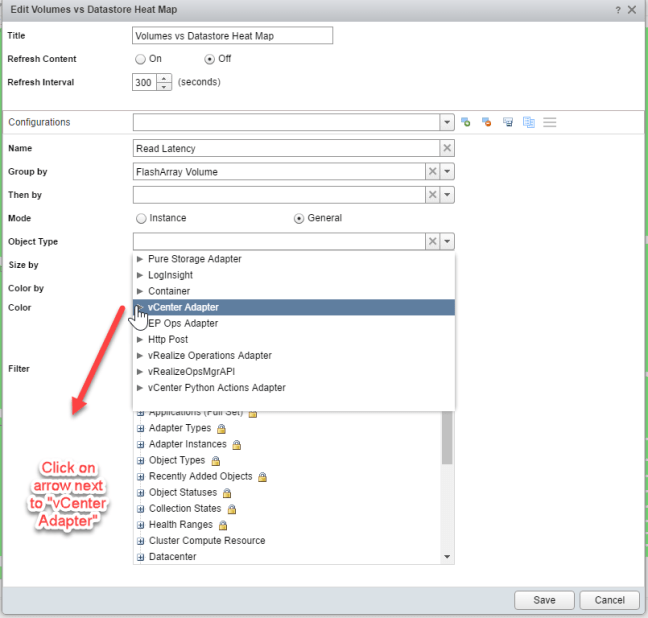Image resolution: width=648 pixels, height=618 pixels.
Task: Click the reorder lines icon beside Configurations
Action: coord(550,122)
